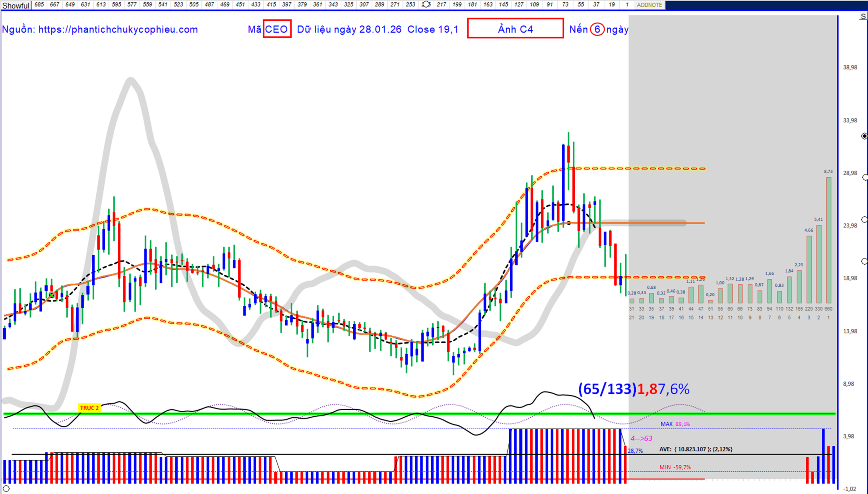Image resolution: width=868 pixels, height=494 pixels.
Task: Click the green bar labeled 4,66
Action: (809, 269)
